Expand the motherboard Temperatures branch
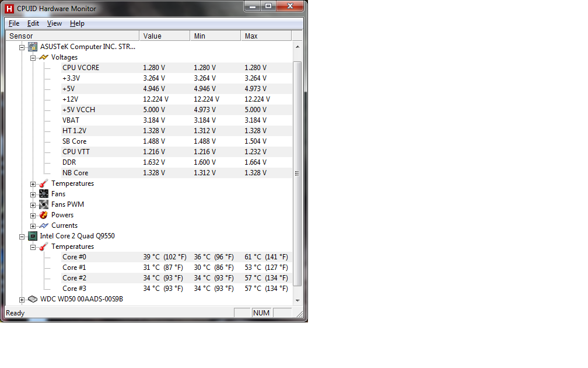 click(x=33, y=184)
